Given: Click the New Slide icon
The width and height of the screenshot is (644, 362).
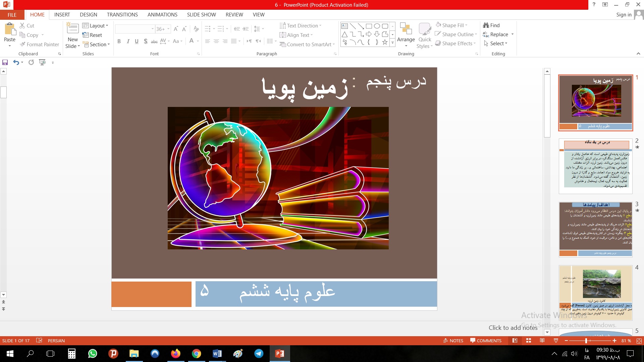Looking at the screenshot, I should coord(72,28).
